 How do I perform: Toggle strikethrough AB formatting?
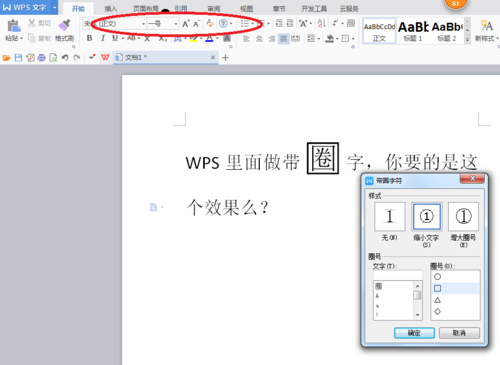coord(132,38)
